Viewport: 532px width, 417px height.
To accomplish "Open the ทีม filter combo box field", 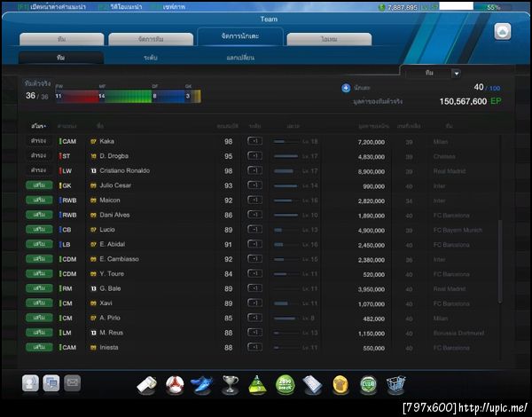I will (434, 74).
